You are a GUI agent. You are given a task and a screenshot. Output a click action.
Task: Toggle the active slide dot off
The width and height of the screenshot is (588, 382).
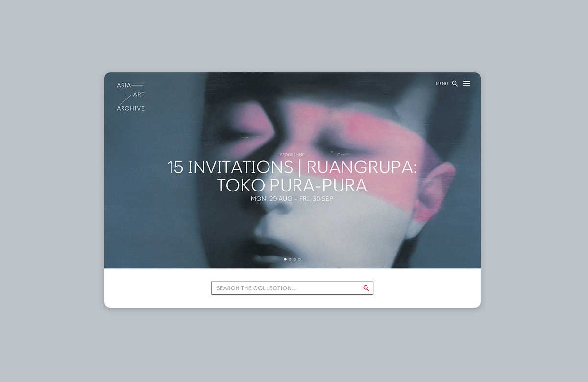pos(285,259)
